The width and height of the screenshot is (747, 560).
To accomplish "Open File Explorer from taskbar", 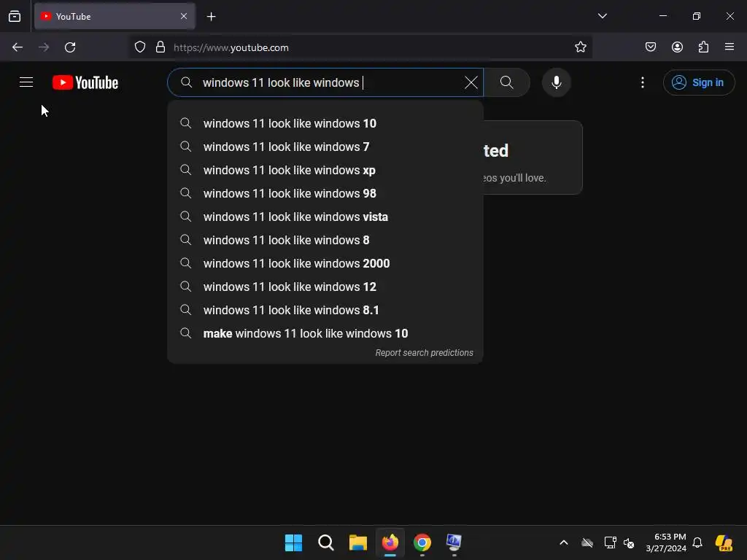I will click(357, 542).
